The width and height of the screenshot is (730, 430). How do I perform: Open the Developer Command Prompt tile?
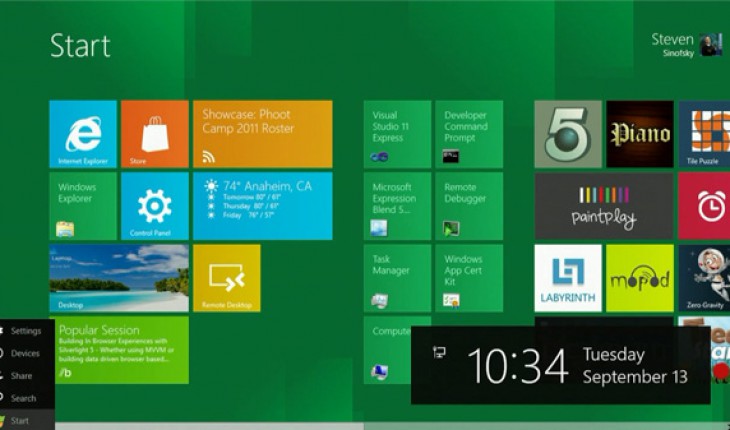coord(469,134)
